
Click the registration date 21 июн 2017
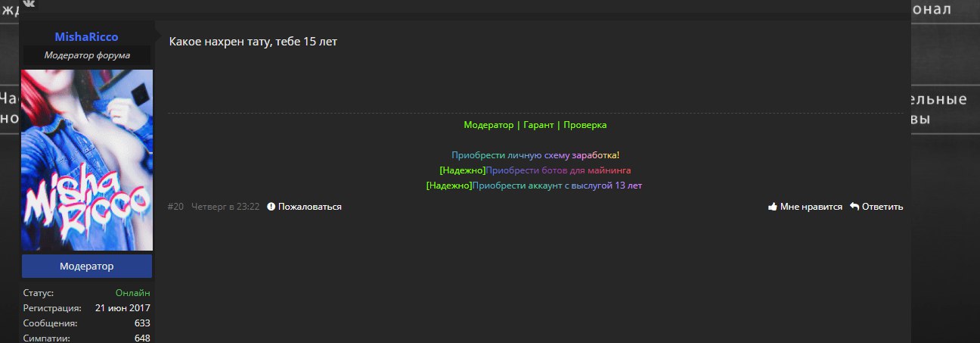coord(123,308)
